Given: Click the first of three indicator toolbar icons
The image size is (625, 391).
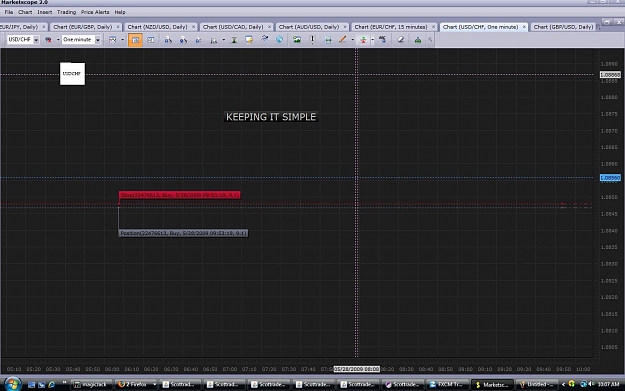Looking at the screenshot, I should click(x=168, y=40).
